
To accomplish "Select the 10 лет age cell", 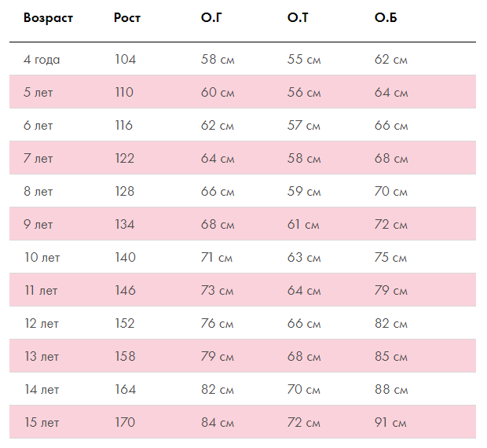I will (42, 258).
